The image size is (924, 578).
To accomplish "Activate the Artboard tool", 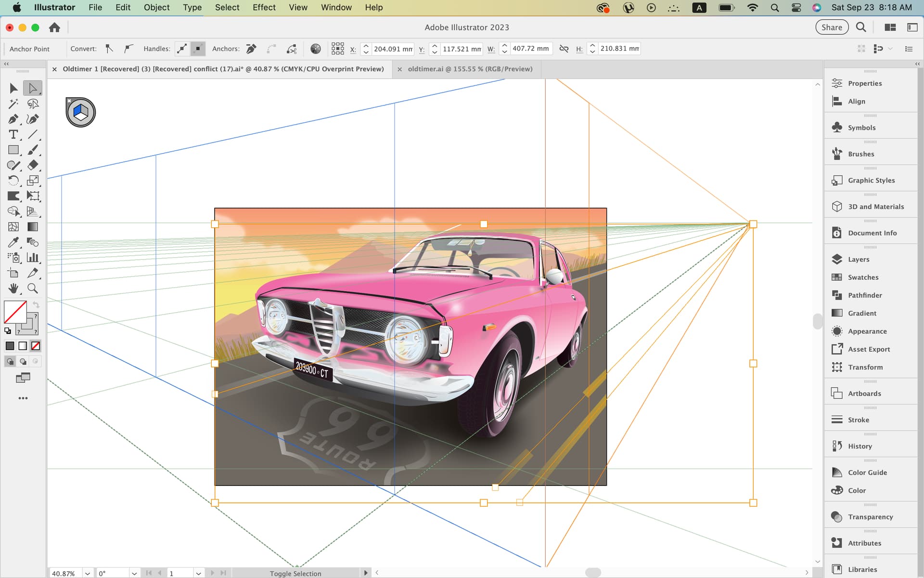I will click(x=13, y=273).
